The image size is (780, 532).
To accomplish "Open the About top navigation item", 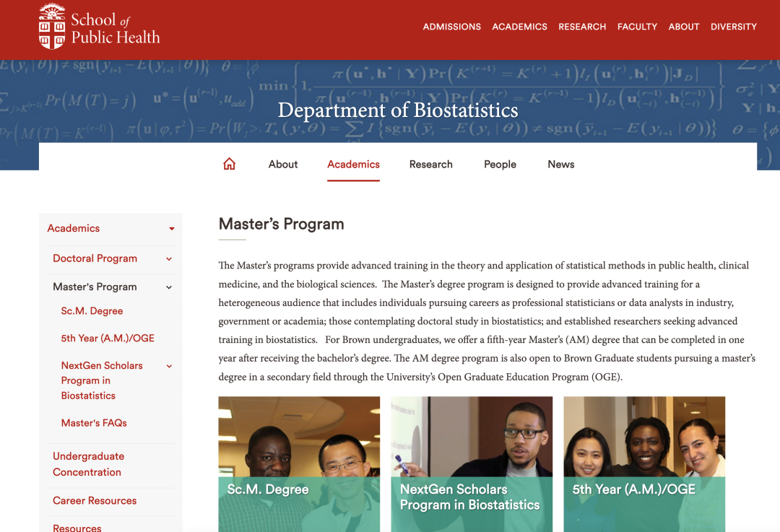I will [x=683, y=27].
